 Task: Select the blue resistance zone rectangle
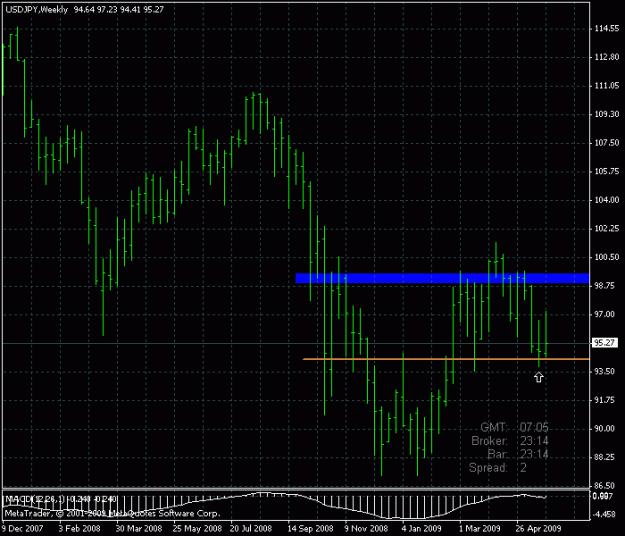442,278
